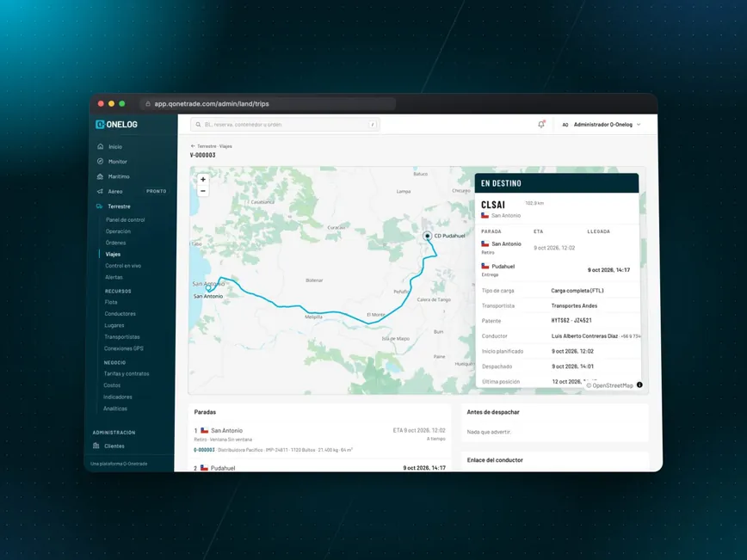Click the CD Pudahuel map marker
Image resolution: width=747 pixels, height=560 pixels.
pos(428,236)
